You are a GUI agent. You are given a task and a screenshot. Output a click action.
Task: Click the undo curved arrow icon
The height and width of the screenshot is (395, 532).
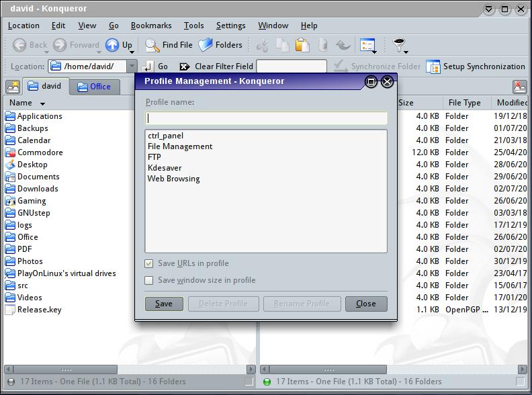point(343,45)
